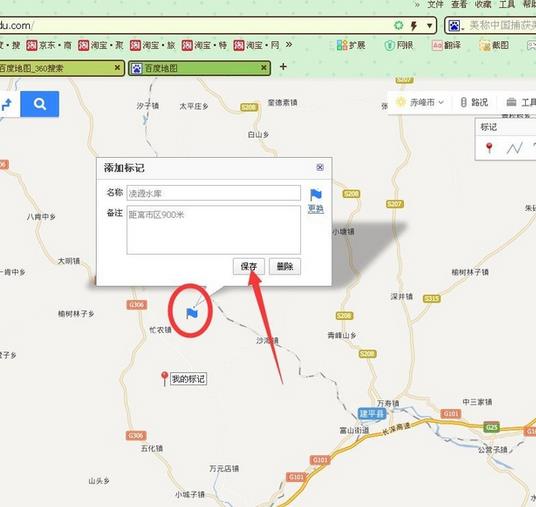536x507 pixels.
Task: Select the polyline drawing tool in 标记 panel
Action: coord(514,148)
